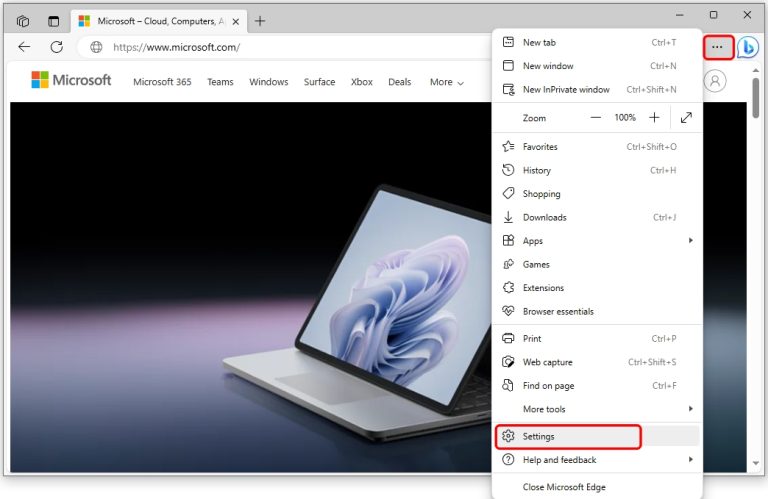Click the three-dot Settings and more button
Viewport: 768px width, 499px height.
[717, 47]
